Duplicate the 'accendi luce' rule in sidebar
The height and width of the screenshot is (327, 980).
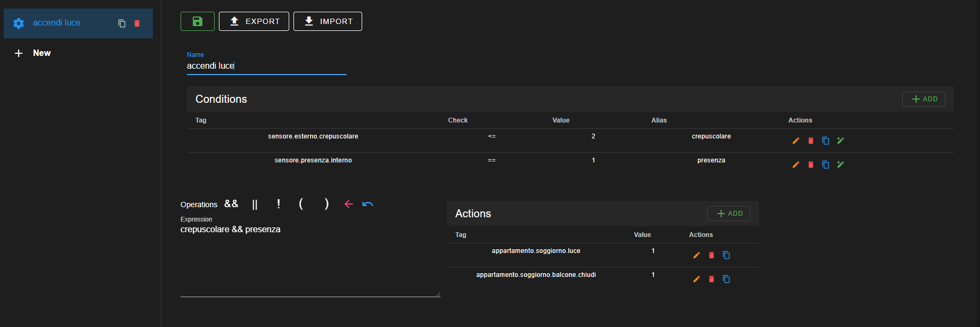coord(122,23)
